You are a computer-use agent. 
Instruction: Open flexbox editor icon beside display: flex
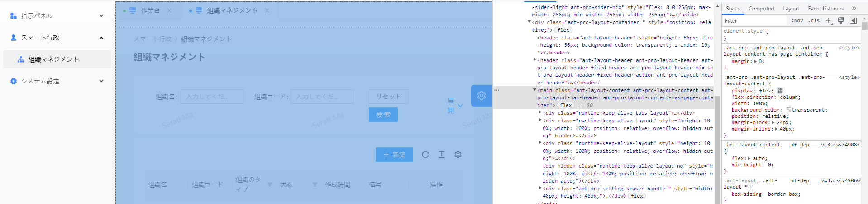coord(780,91)
